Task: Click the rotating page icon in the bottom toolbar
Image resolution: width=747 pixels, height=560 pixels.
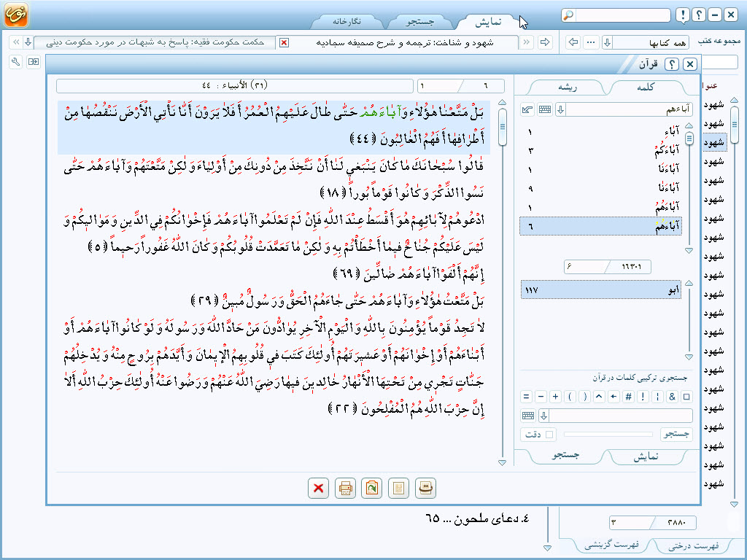Action: (425, 489)
